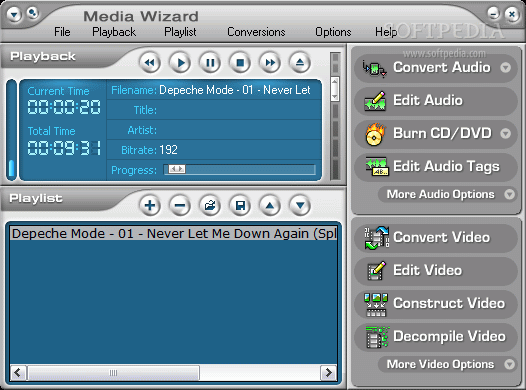Open the Help menu
Image resolution: width=526 pixels, height=390 pixels.
tap(386, 32)
